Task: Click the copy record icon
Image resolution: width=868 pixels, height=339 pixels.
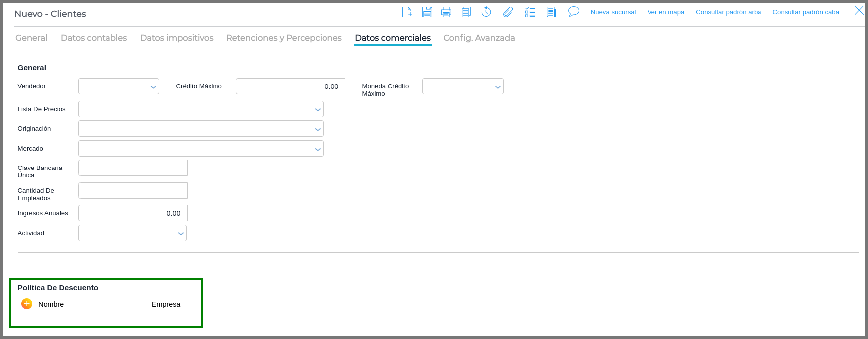Action: 466,12
